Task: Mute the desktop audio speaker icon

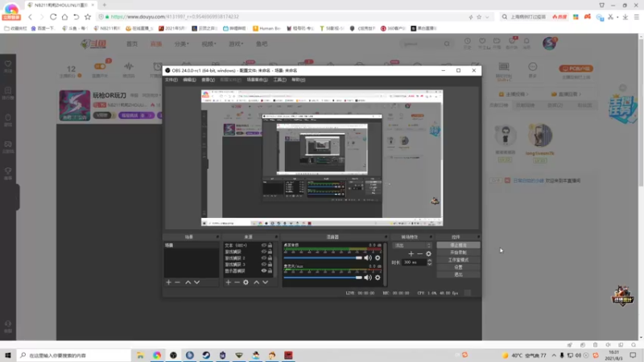Action: (368, 257)
